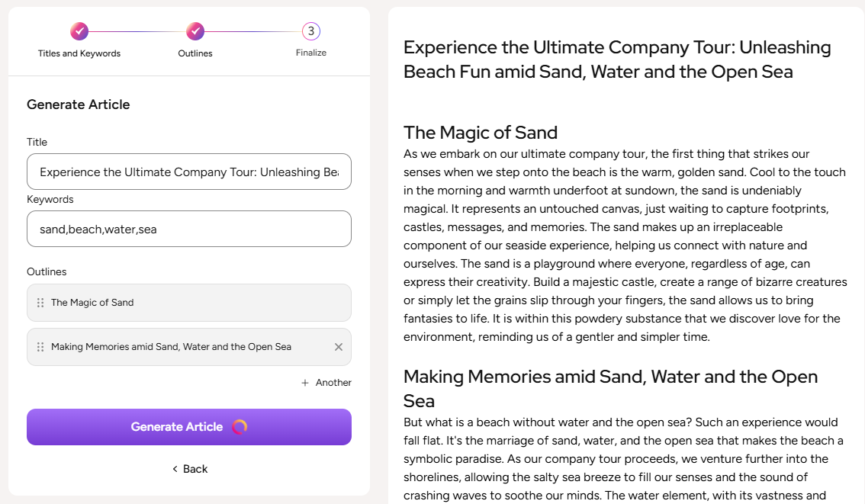Click the plus icon beside Another
The width and height of the screenshot is (865, 504).
pos(305,383)
